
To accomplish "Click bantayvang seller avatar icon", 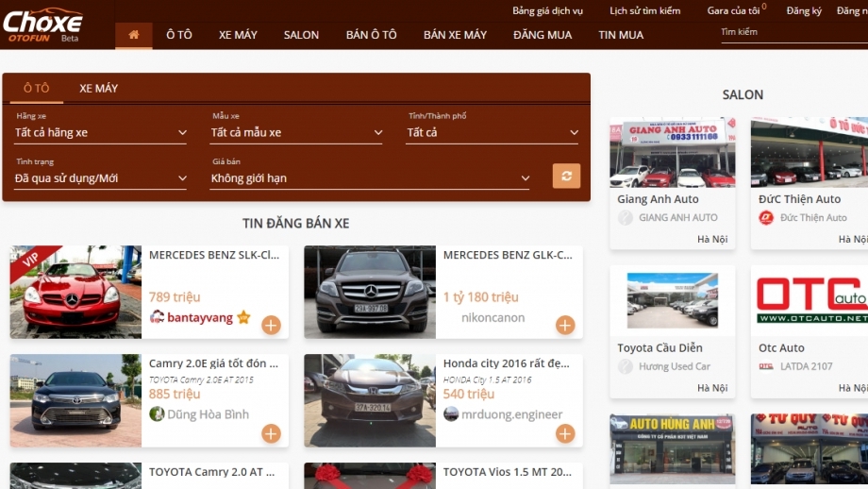I will (x=158, y=317).
